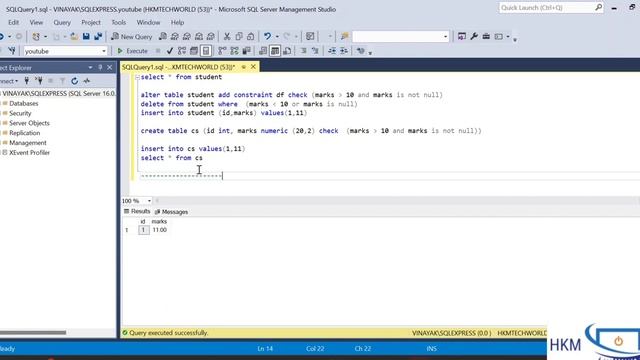This screenshot has height=360, width=640.
Task: Open the Find combo box dropdown arrow
Action: point(445,37)
